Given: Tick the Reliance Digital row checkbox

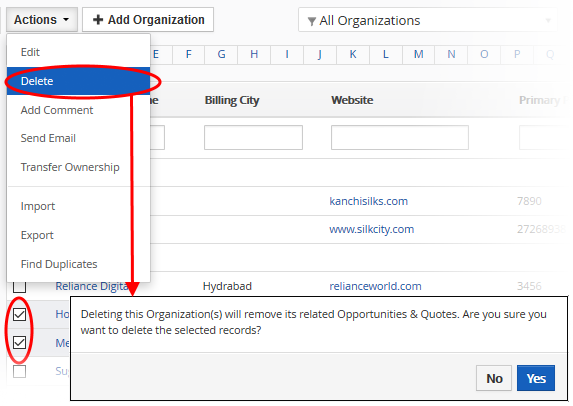Looking at the screenshot, I should click(x=19, y=287).
